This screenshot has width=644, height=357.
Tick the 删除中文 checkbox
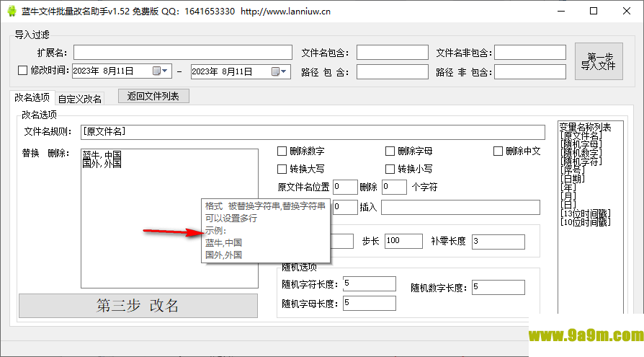(498, 151)
